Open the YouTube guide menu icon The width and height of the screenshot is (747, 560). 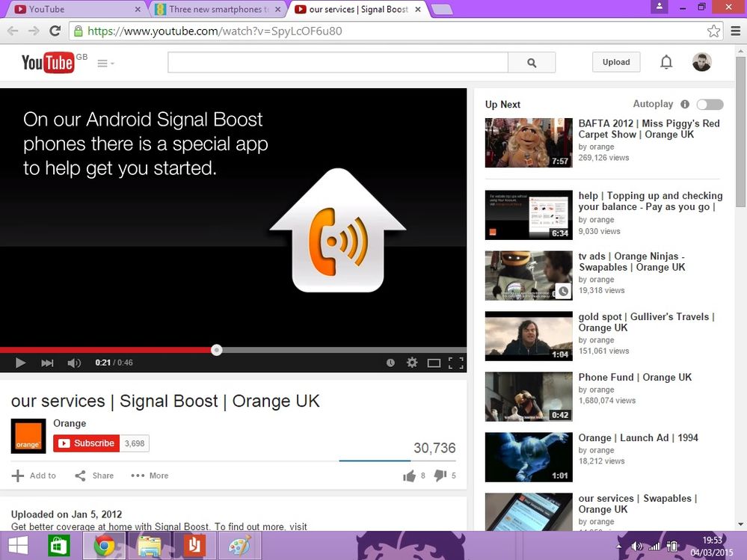pyautogui.click(x=102, y=63)
